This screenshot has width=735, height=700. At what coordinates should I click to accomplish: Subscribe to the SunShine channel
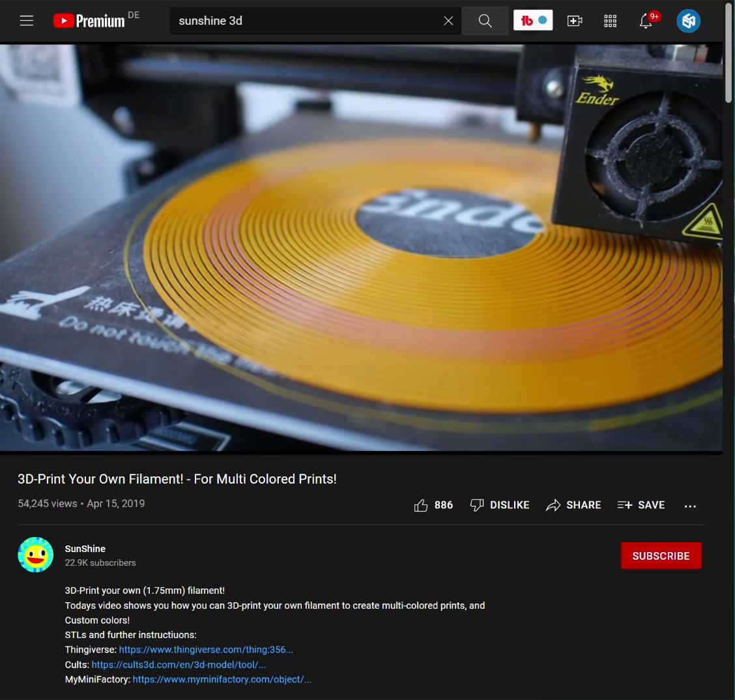661,555
